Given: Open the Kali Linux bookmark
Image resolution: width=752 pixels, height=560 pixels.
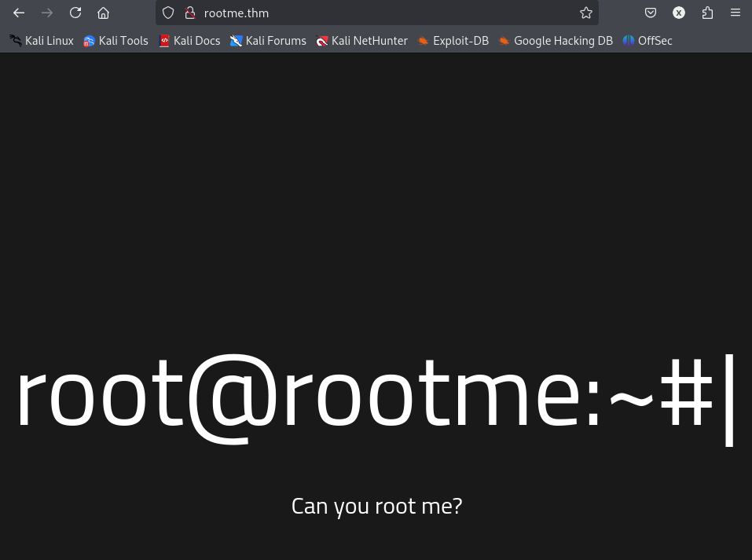Looking at the screenshot, I should click(42, 41).
